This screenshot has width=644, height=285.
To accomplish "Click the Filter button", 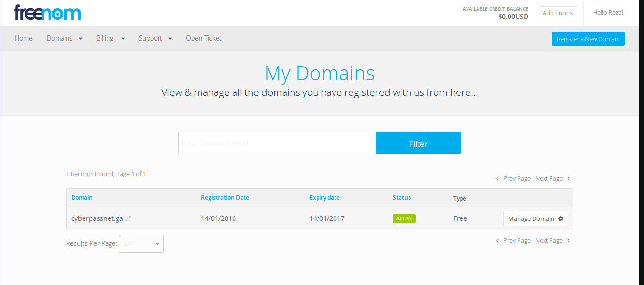I will point(418,143).
